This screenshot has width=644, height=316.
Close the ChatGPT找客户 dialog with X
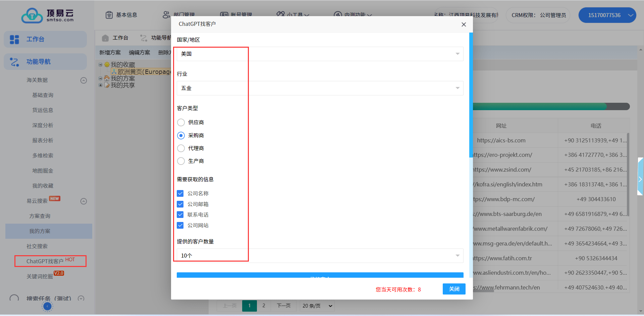click(x=464, y=25)
